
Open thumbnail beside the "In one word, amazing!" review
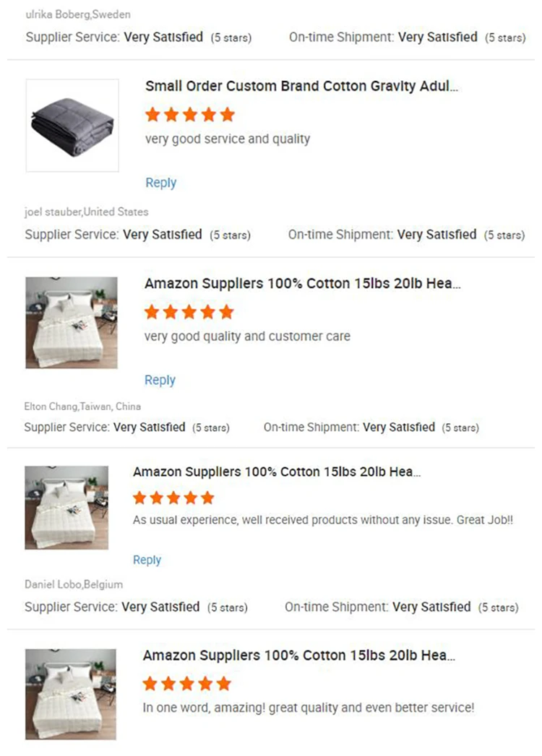72,693
